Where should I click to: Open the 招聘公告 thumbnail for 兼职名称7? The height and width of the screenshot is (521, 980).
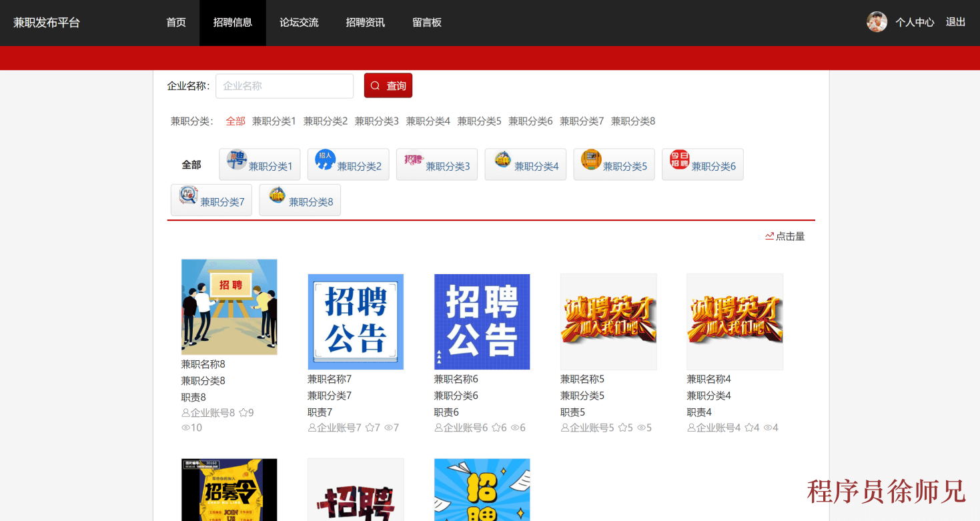(355, 322)
